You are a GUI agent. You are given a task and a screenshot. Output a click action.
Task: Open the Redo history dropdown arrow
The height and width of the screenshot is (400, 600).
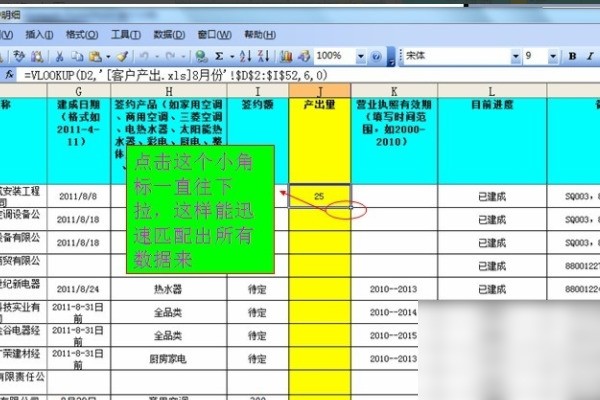pyautogui.click(x=183, y=57)
